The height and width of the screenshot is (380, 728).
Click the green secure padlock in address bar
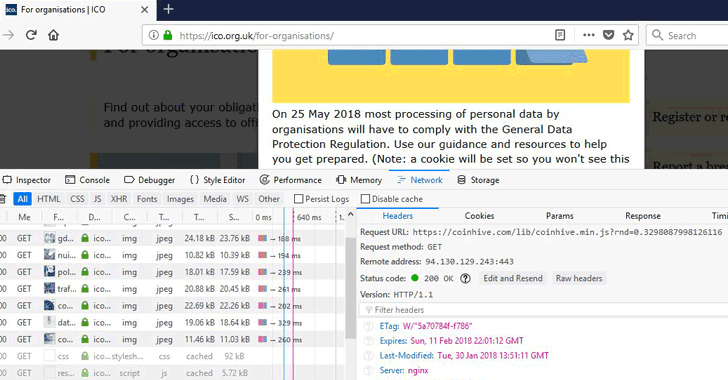coord(168,35)
